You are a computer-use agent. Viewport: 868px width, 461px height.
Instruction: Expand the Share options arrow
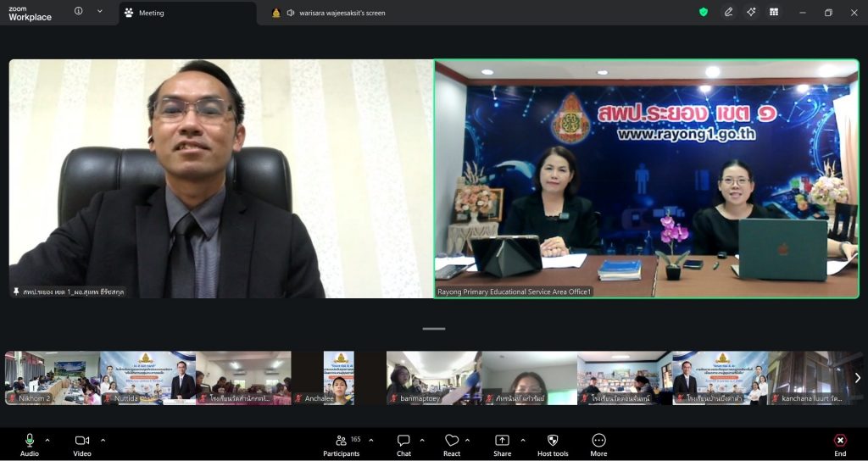pyautogui.click(x=522, y=440)
